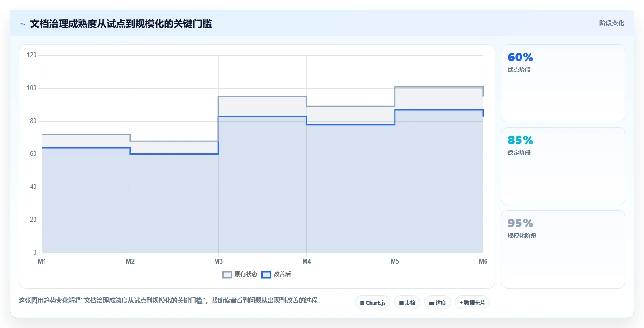Click the 规模化阶段 label

pos(522,236)
